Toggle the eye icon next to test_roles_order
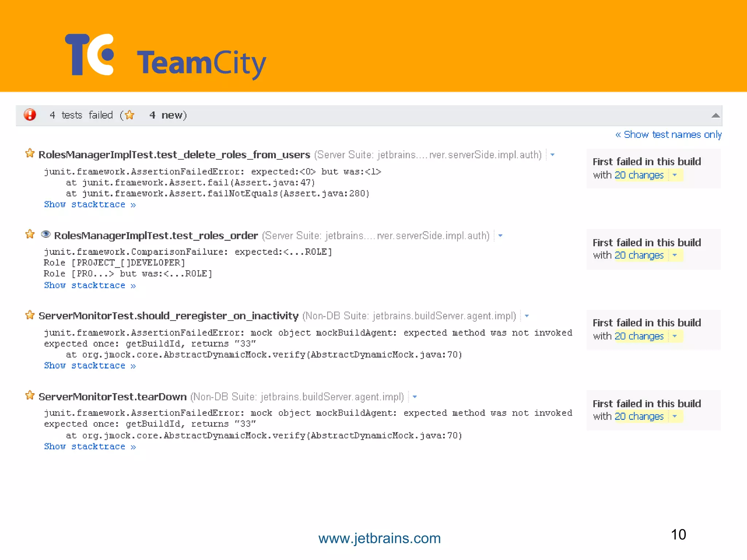 click(x=46, y=234)
